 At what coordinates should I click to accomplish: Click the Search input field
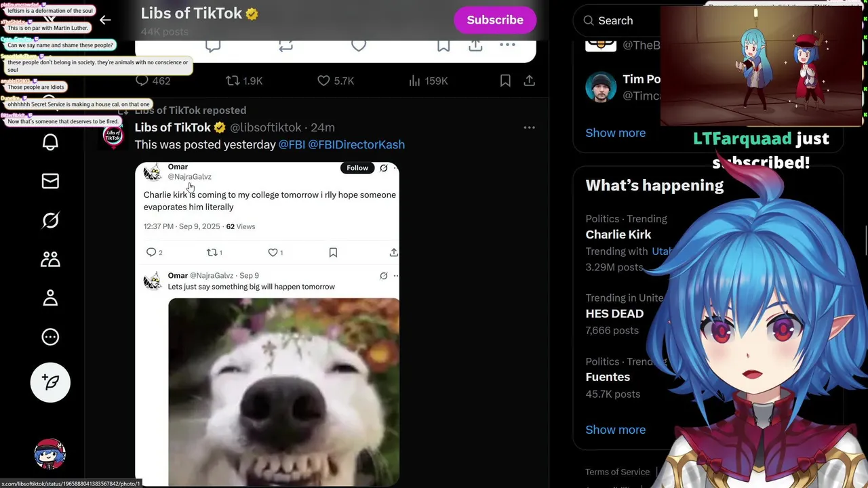[617, 20]
